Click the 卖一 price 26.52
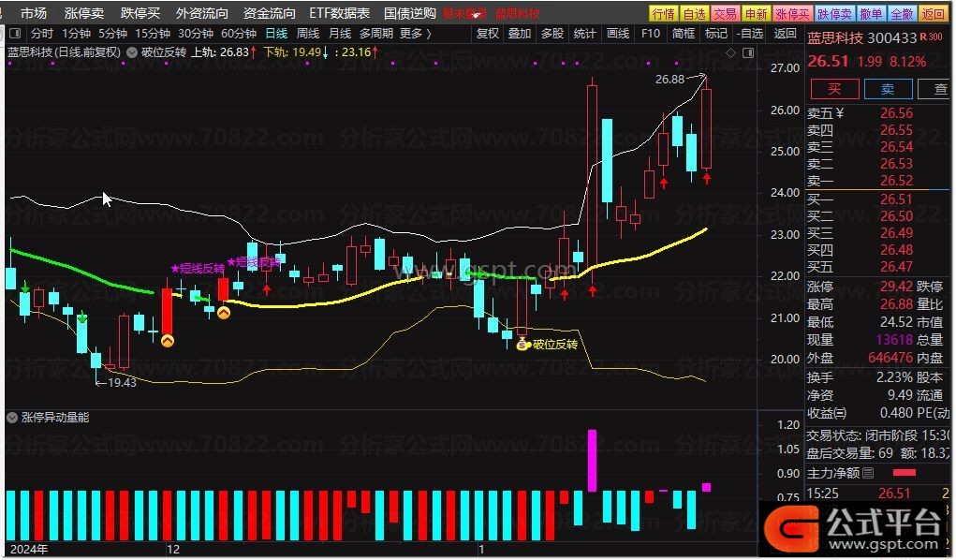This screenshot has height=560, width=956. point(896,181)
